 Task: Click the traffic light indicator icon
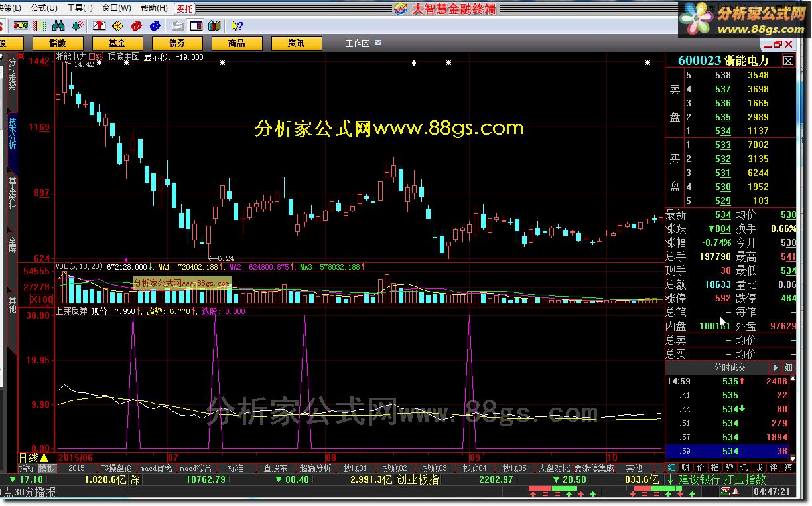[21, 26]
